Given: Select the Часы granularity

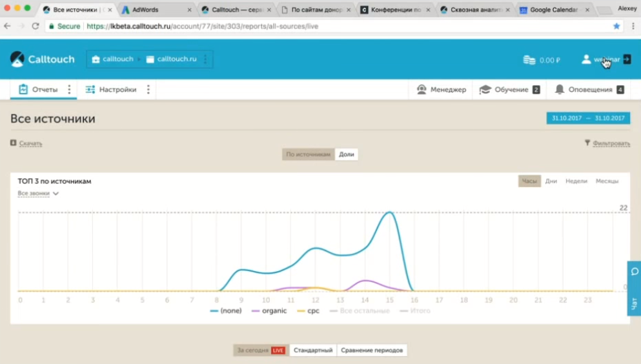Looking at the screenshot, I should pos(529,181).
